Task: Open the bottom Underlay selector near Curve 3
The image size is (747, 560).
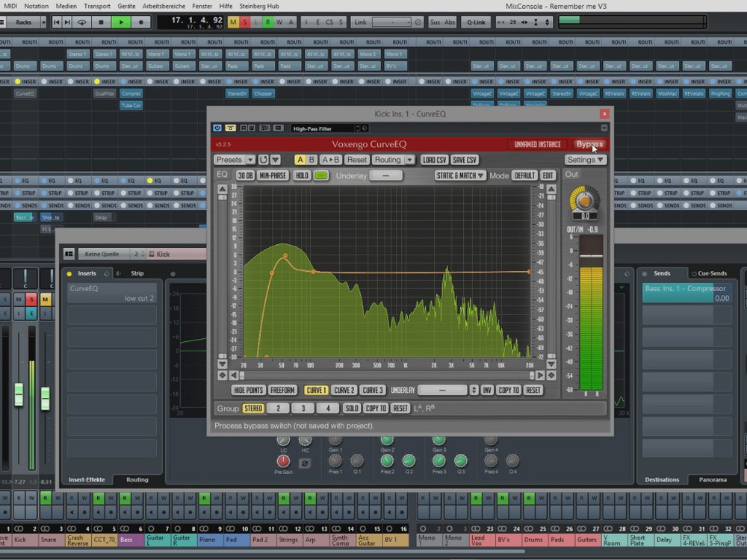Action: (442, 390)
